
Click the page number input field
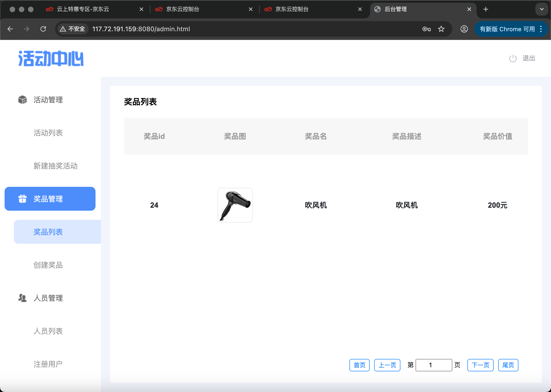pyautogui.click(x=434, y=365)
